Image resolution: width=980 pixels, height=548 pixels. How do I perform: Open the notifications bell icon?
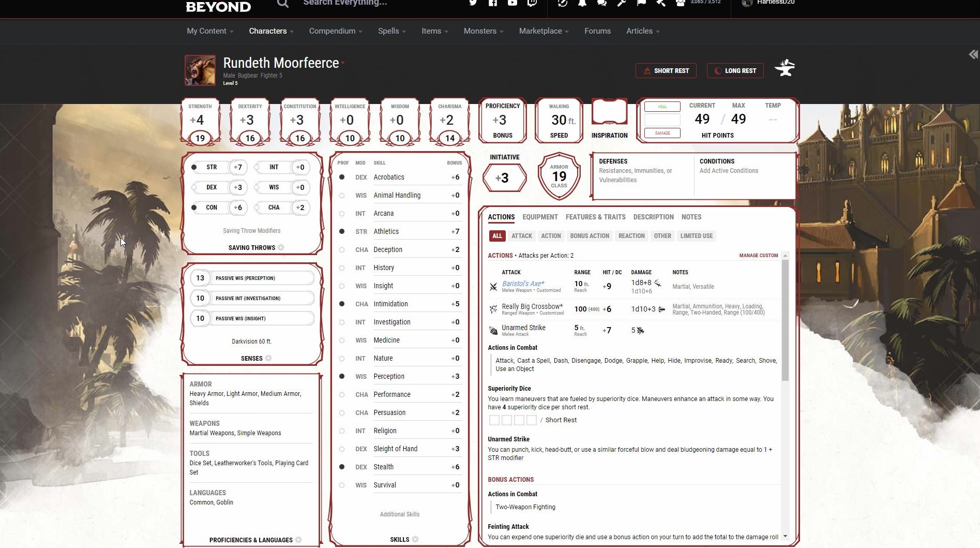[582, 3]
